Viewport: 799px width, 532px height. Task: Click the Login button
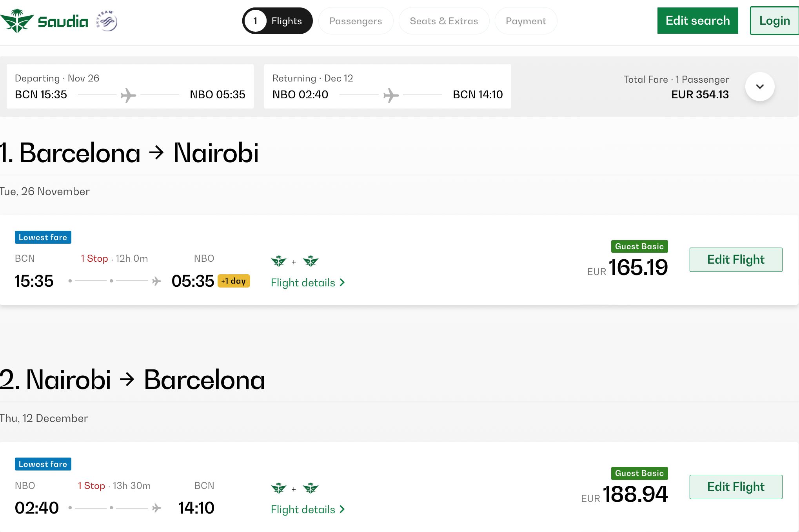(x=774, y=21)
